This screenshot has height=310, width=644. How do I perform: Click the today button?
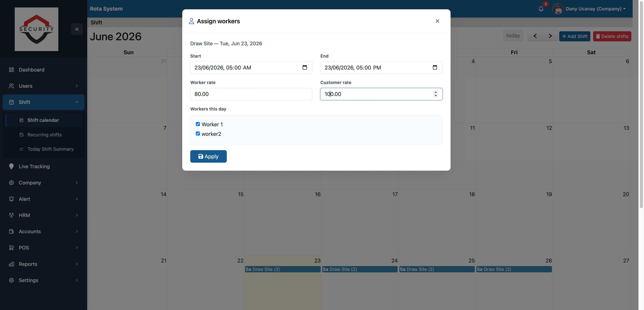(x=513, y=36)
